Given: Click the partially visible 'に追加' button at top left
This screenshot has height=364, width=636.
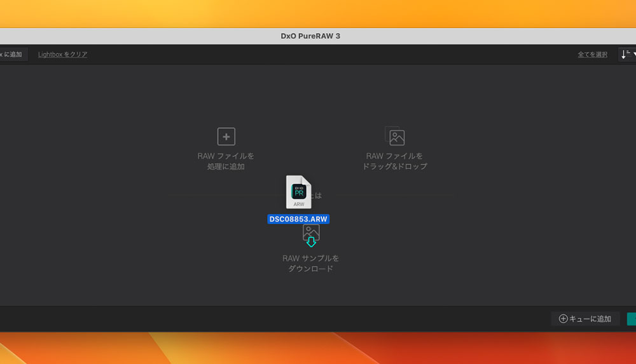Looking at the screenshot, I should tap(13, 55).
